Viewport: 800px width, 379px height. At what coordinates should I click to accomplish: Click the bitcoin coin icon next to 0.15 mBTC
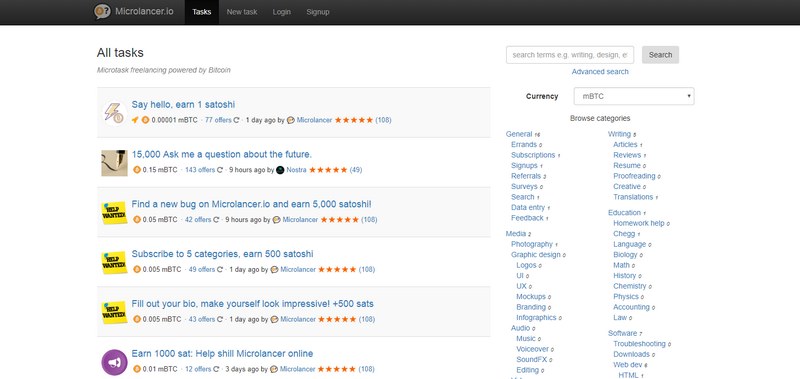[136, 170]
